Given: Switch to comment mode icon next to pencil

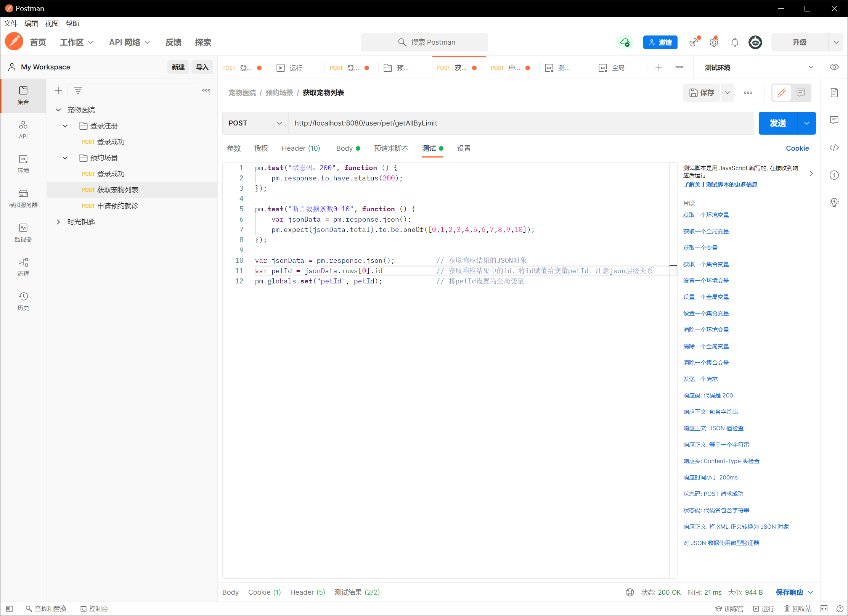Looking at the screenshot, I should 801,93.
